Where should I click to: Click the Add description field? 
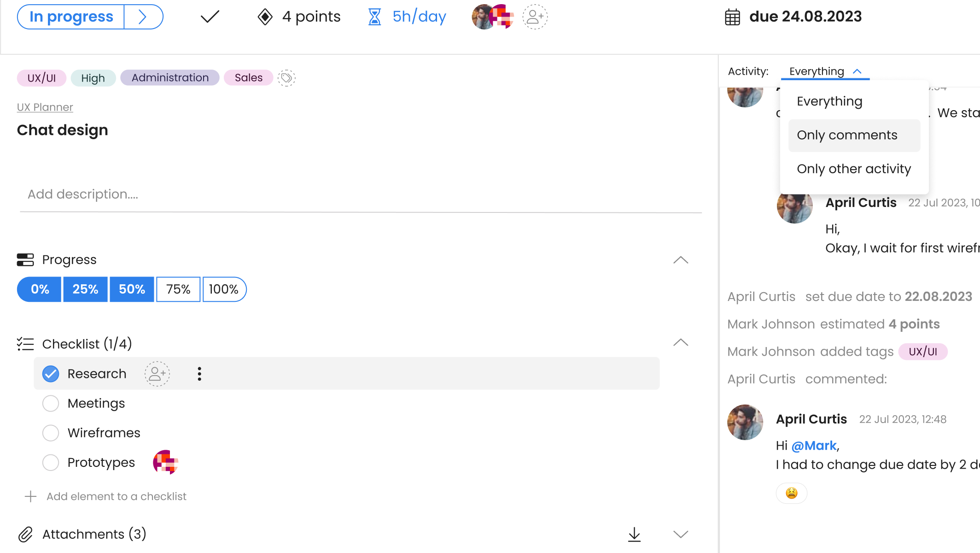point(361,194)
